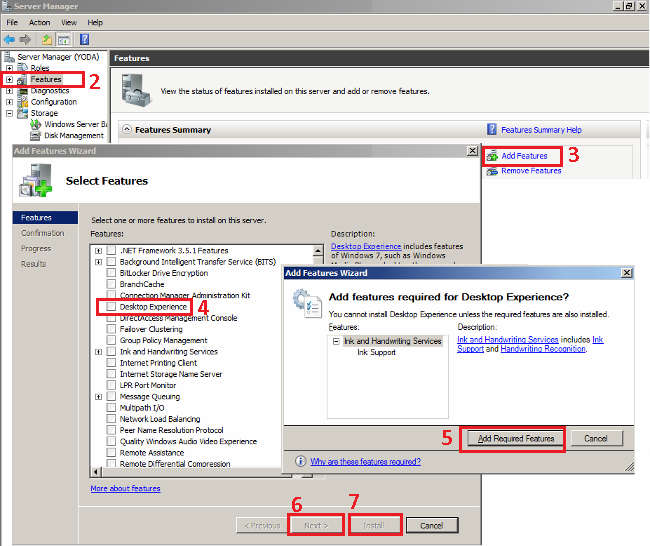Click the Back arrow toolbar icon
This screenshot has width=650, height=546.
[9, 40]
